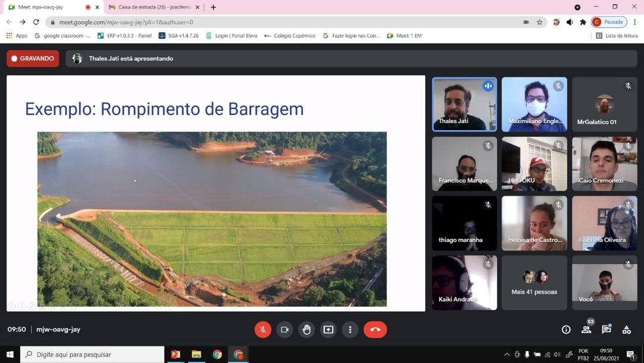The image size is (644, 363).
Task: Adjust the tab audio volume indicator
Action: coord(569,21)
